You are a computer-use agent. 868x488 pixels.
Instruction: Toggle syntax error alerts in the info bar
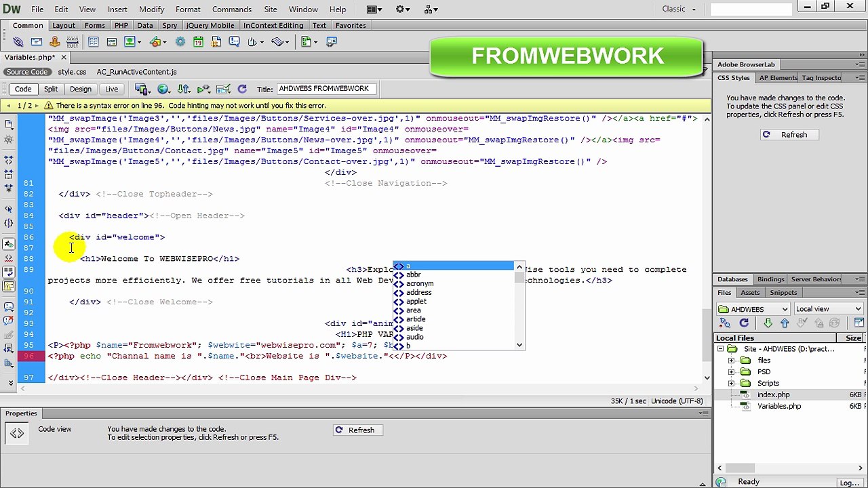pyautogui.click(x=9, y=287)
